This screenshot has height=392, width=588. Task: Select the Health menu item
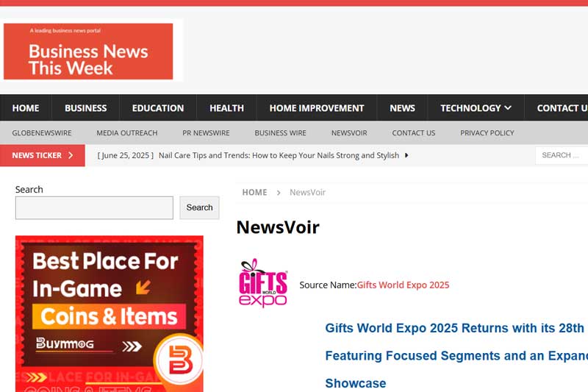click(226, 108)
